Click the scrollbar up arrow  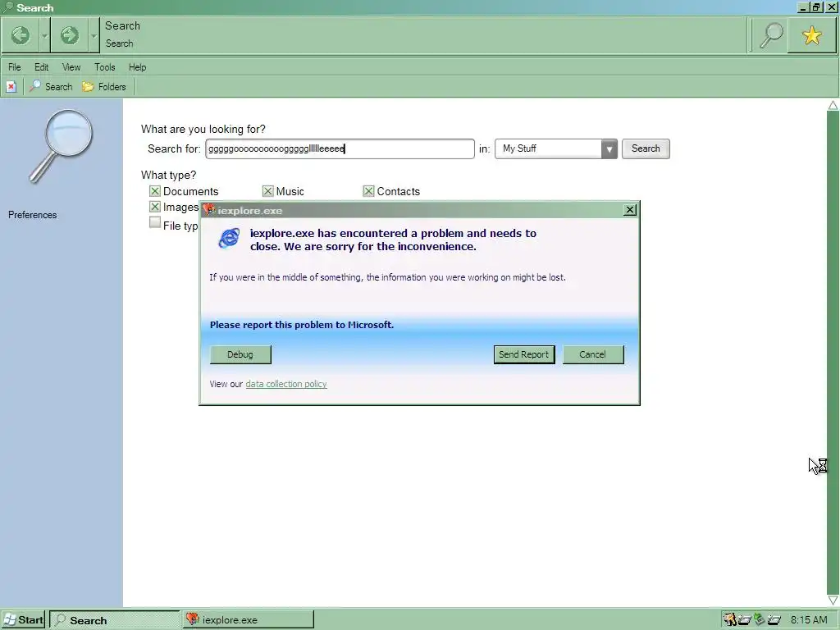click(833, 105)
